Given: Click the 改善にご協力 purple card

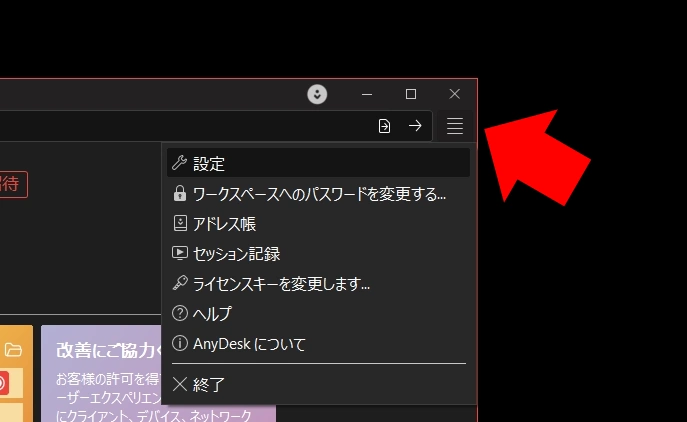Looking at the screenshot, I should coord(158,373).
